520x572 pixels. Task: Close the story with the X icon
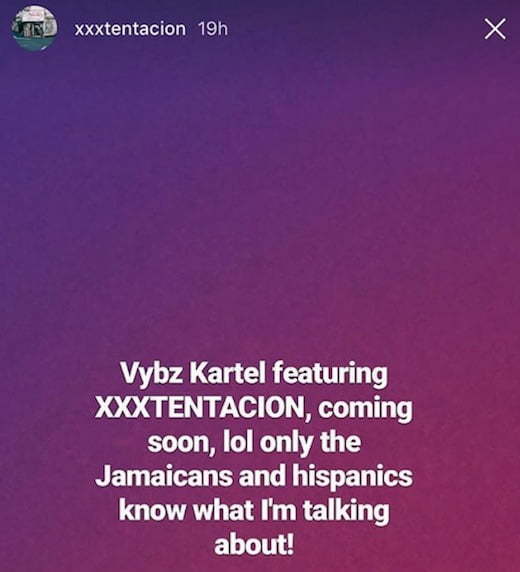tap(495, 29)
